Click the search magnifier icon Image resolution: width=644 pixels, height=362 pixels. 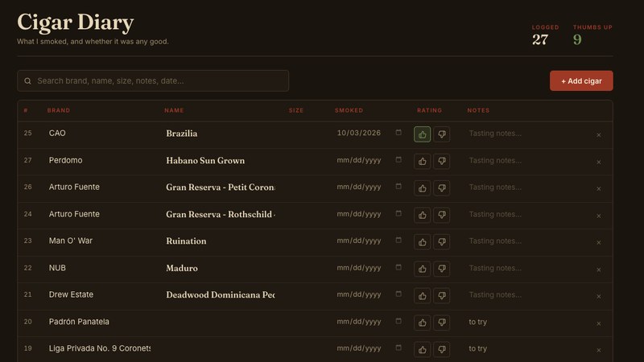27,81
